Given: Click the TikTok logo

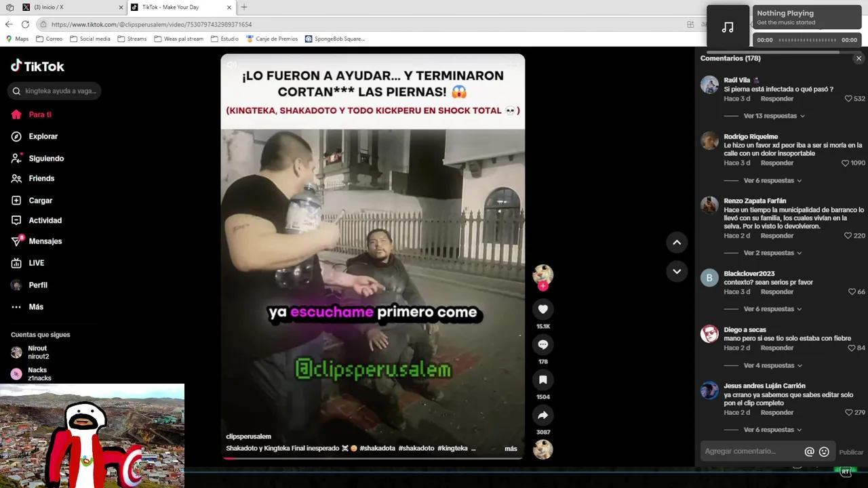Looking at the screenshot, I should [37, 66].
